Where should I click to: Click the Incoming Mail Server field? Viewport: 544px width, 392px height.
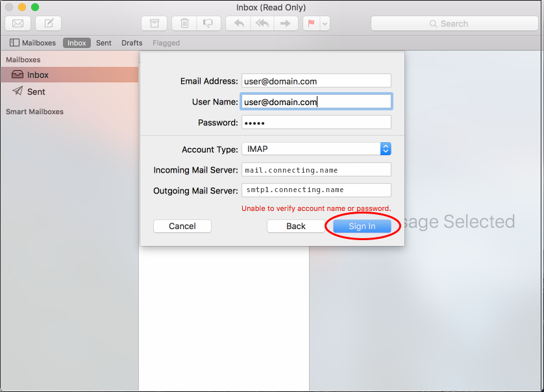pyautogui.click(x=316, y=170)
